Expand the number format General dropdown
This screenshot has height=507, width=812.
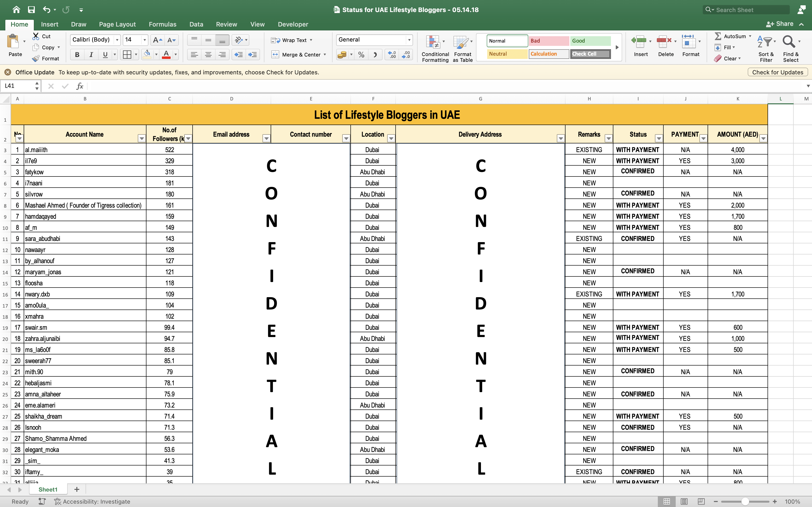(409, 40)
